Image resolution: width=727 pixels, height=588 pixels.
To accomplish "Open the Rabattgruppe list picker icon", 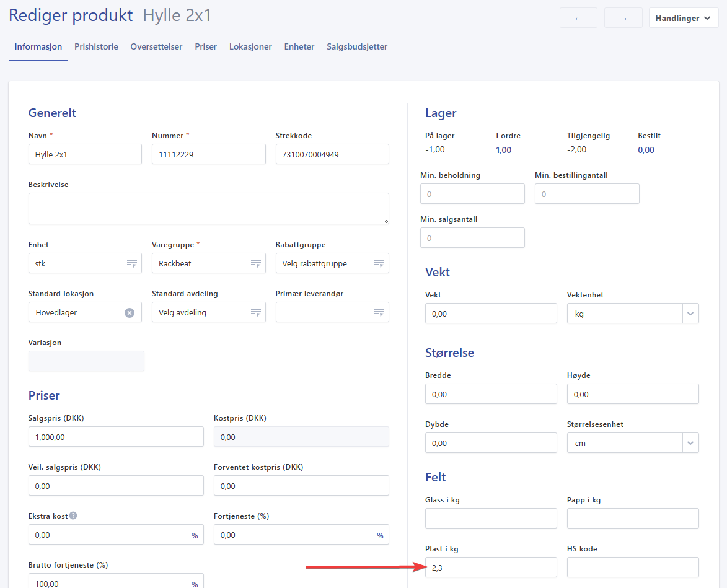I will (379, 264).
